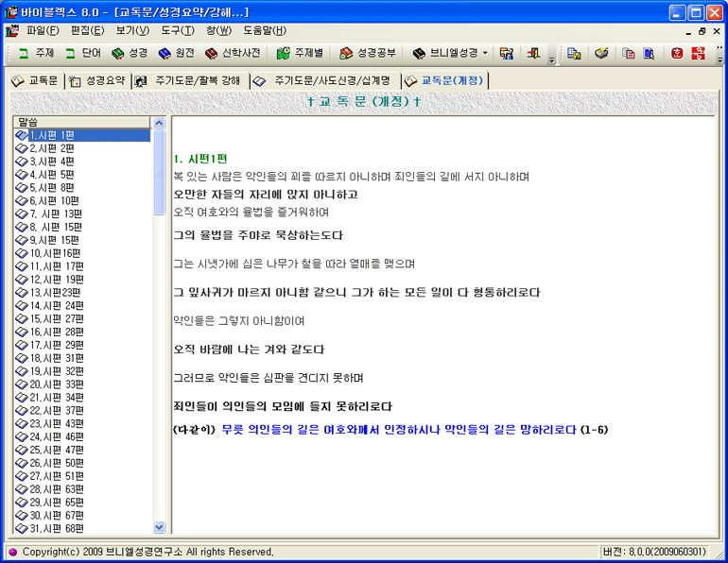Minimize the inner document window
728x563 pixels.
click(x=688, y=31)
